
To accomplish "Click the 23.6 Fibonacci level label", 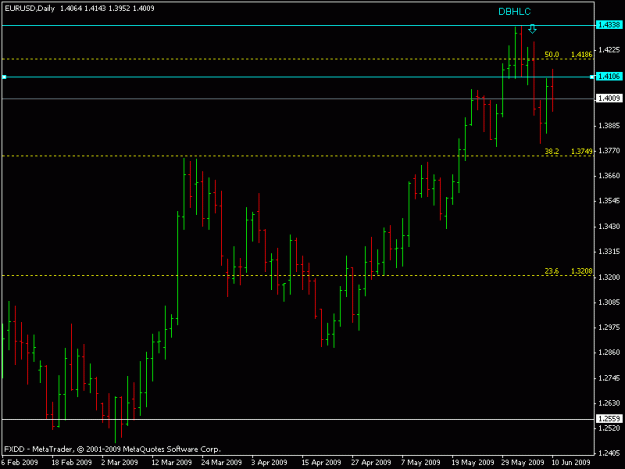I will pos(552,271).
